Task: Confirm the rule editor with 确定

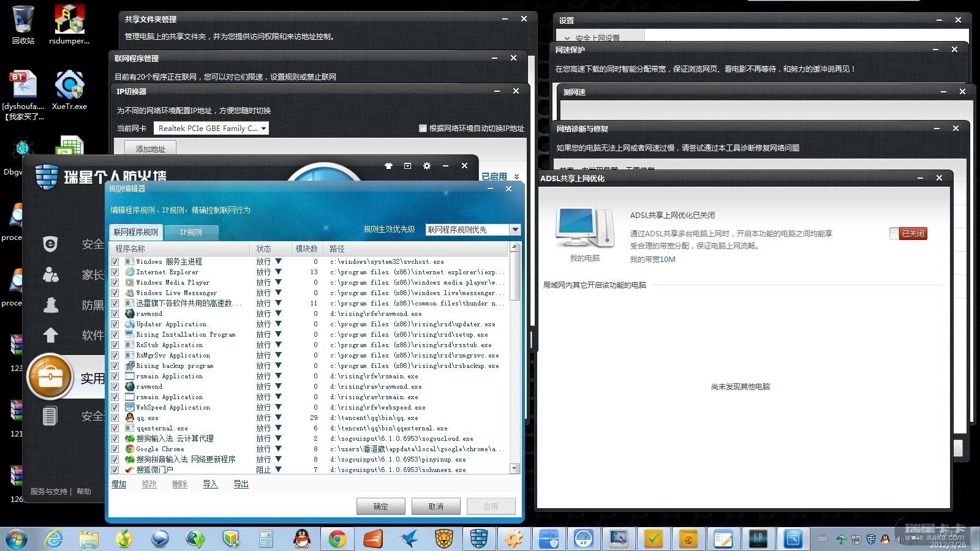Action: [381, 506]
